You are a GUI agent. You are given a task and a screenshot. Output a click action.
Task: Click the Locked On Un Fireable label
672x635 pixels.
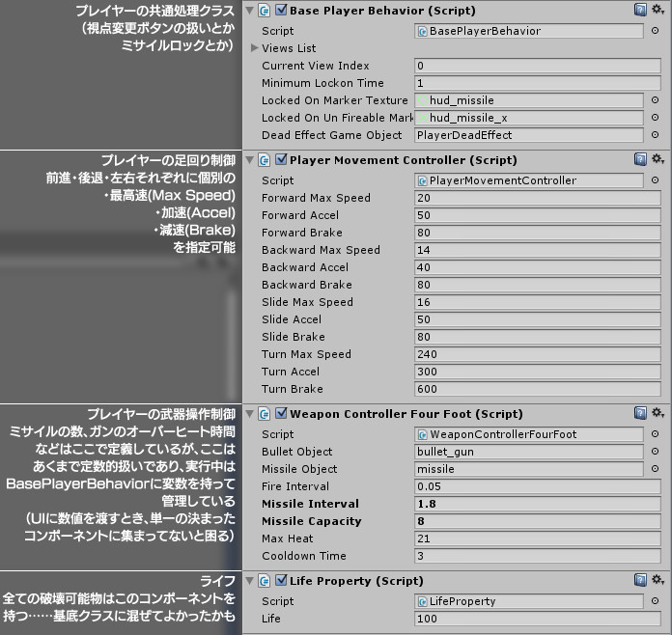(x=337, y=118)
